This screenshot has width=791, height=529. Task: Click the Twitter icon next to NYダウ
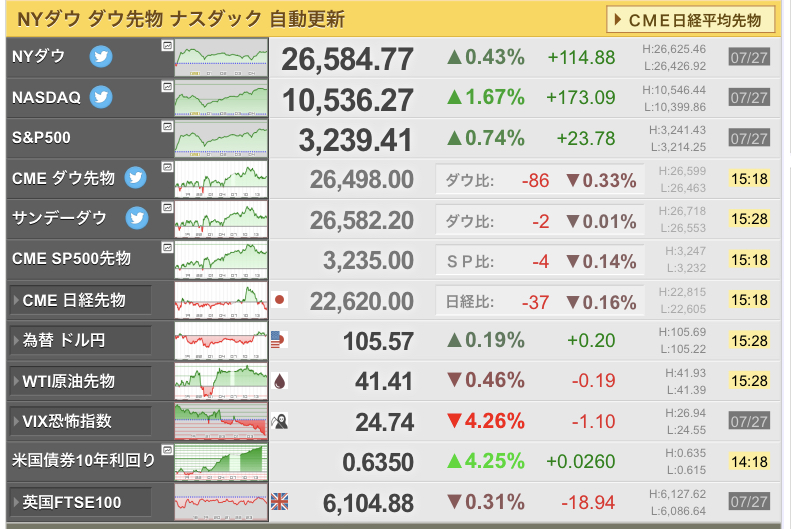[101, 56]
